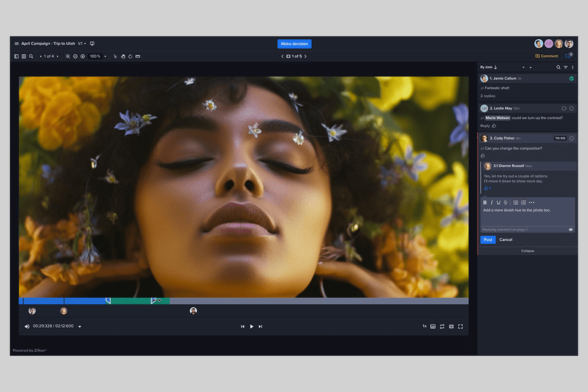Cancel the reply draft

(505, 239)
